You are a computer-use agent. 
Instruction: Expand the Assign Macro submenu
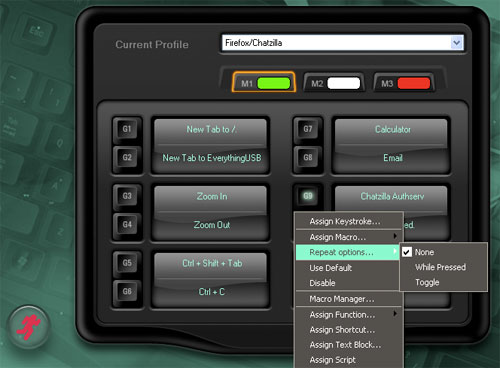point(348,237)
